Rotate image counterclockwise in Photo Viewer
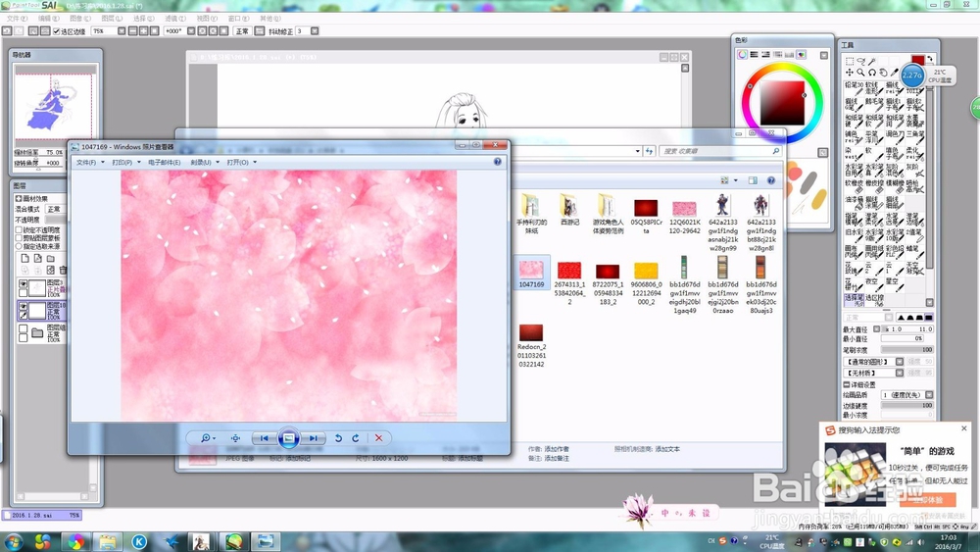This screenshot has height=552, width=980. (338, 438)
